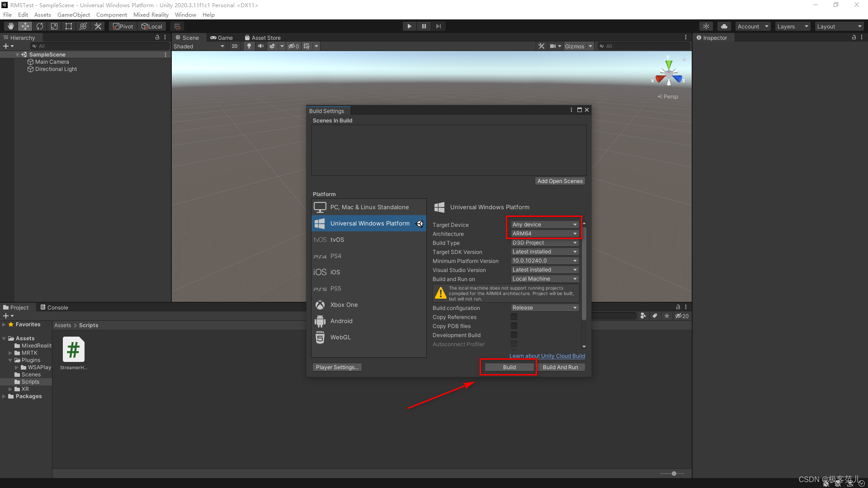Enable Copy PDB Files checkbox
The image size is (868, 488).
[x=514, y=326]
